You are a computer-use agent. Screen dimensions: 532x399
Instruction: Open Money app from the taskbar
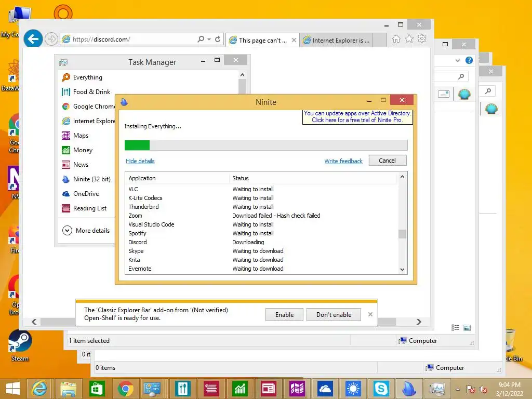(x=240, y=389)
